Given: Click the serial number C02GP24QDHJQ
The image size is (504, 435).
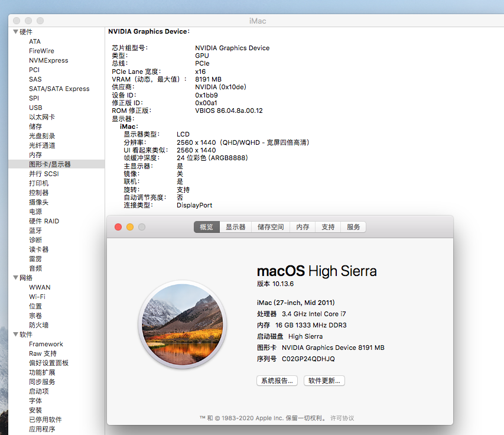Looking at the screenshot, I should click(308, 359).
